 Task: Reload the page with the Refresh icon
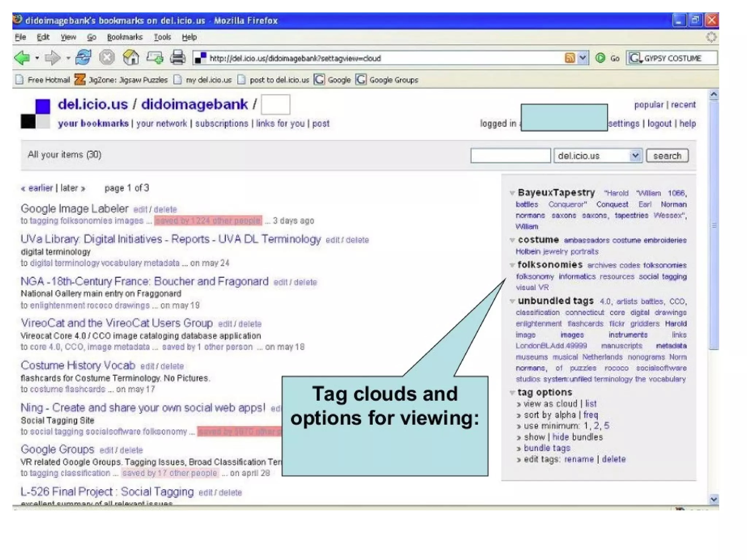83,58
